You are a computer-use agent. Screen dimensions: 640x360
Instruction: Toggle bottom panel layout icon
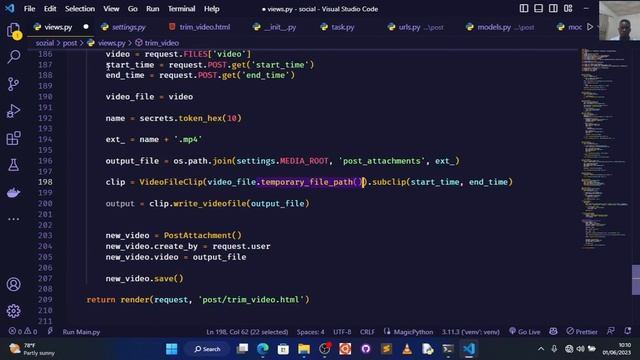click(x=538, y=9)
